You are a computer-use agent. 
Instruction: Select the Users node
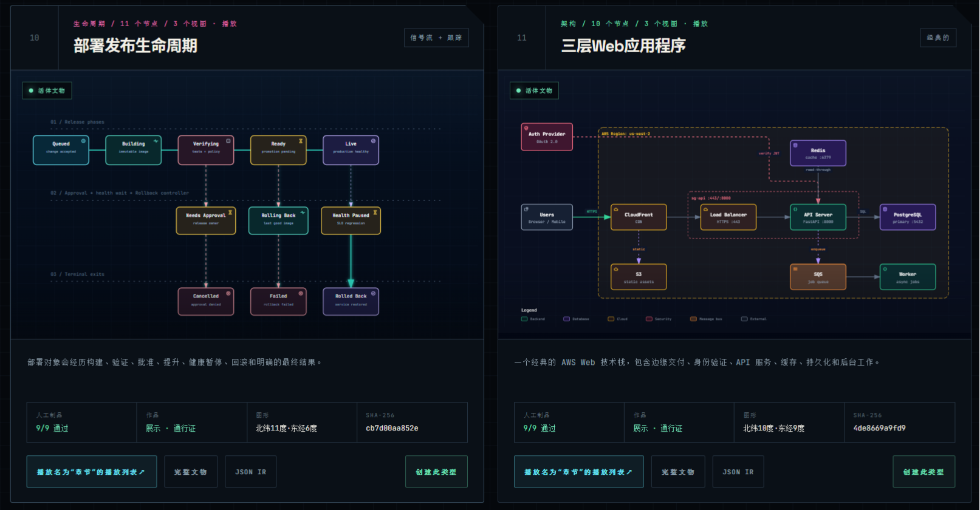547,217
